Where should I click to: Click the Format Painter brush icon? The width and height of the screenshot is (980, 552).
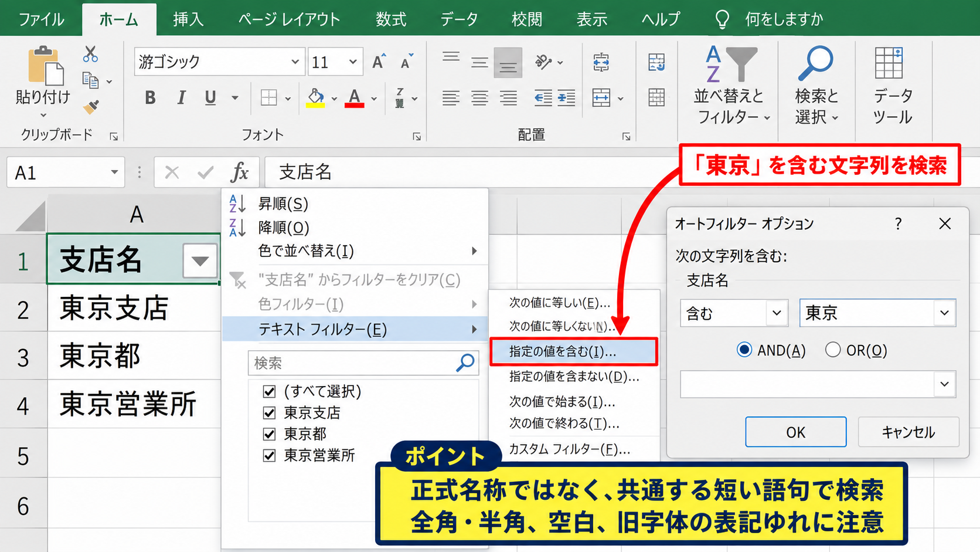pyautogui.click(x=91, y=107)
